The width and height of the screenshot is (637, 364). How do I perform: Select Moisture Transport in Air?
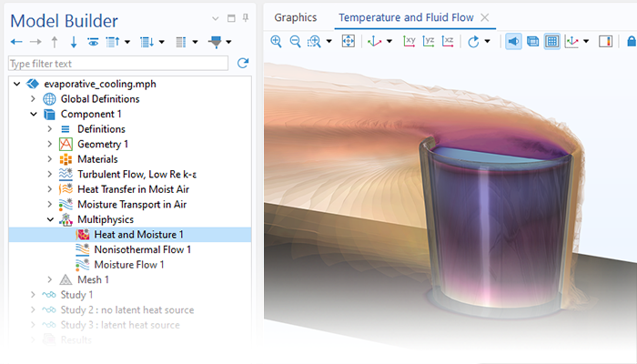click(132, 204)
